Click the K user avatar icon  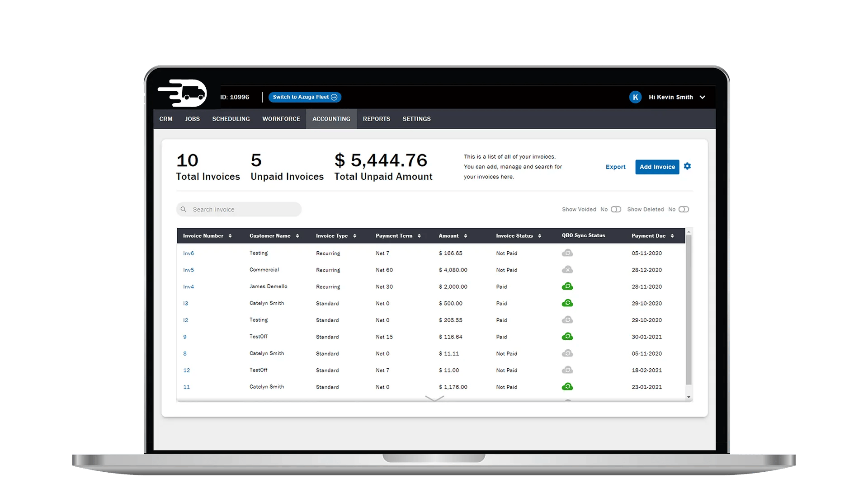pos(635,97)
